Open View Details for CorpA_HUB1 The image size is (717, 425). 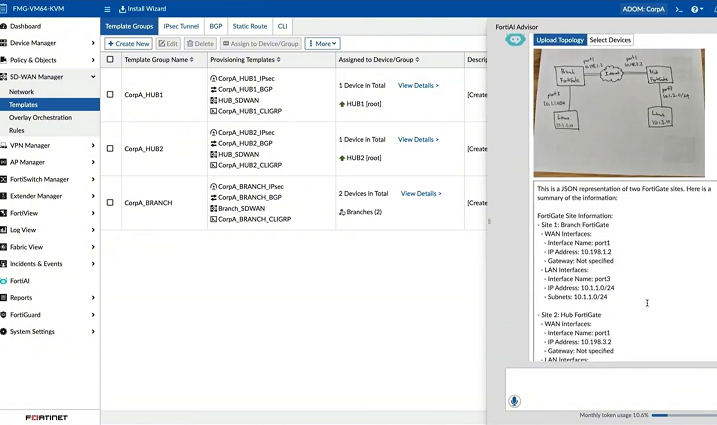click(x=418, y=86)
